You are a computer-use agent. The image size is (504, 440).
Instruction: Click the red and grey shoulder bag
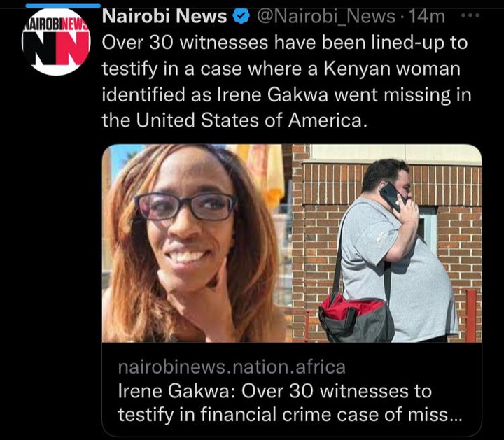pyautogui.click(x=356, y=318)
